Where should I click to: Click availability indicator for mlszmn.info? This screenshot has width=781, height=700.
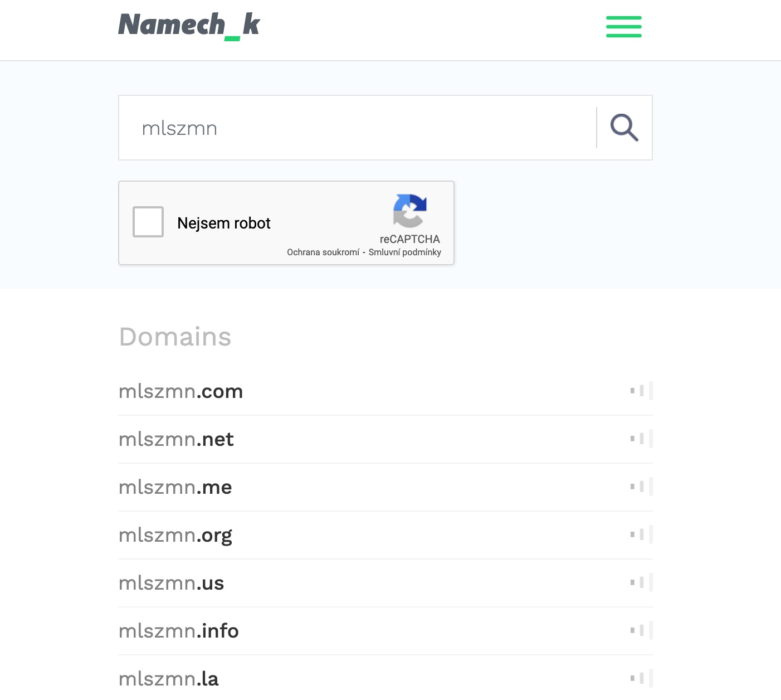(x=641, y=630)
